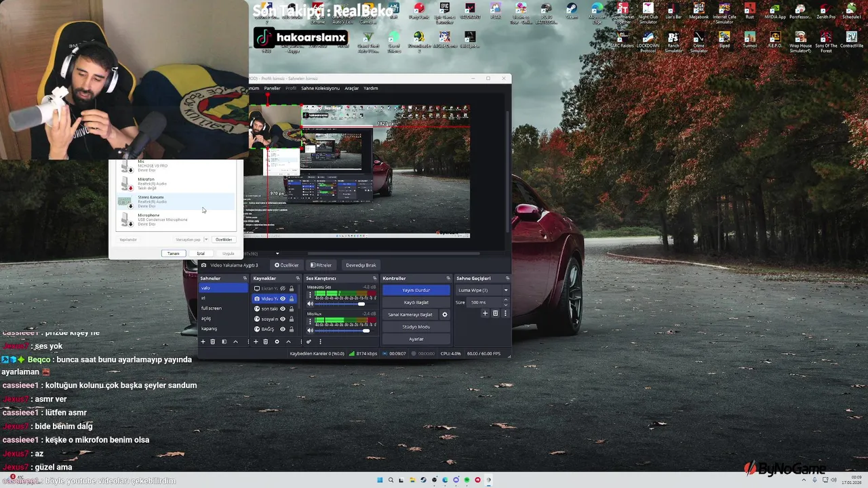Screen dimensions: 868x488
Task: Open Windows Start button on taskbar
Action: pos(380,480)
